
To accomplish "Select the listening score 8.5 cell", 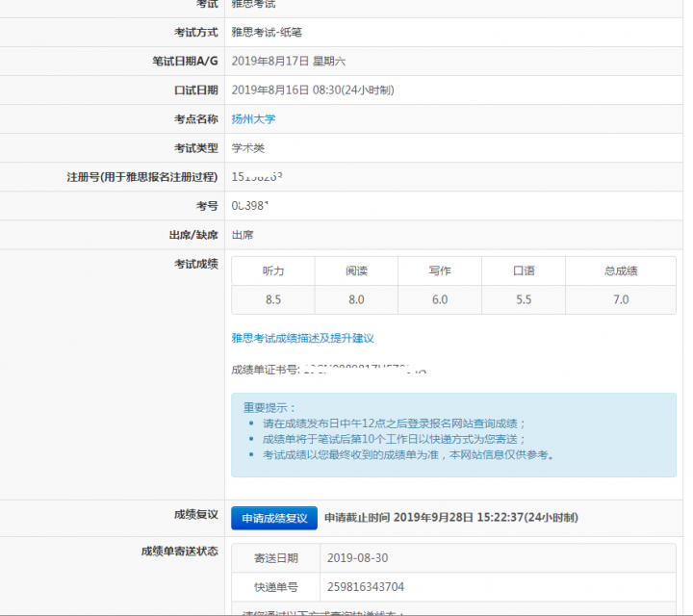I will [x=273, y=299].
